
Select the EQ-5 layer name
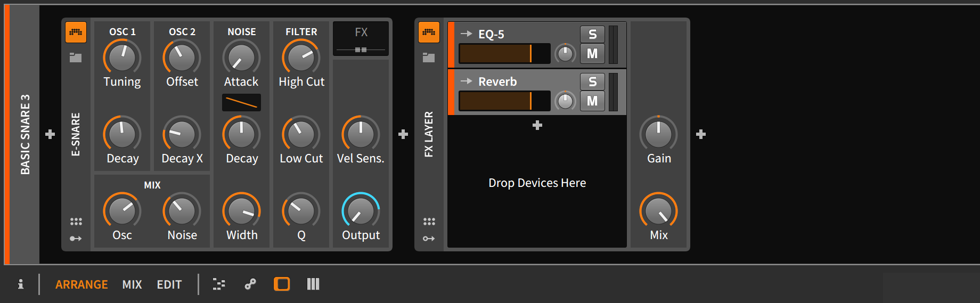[x=491, y=34]
